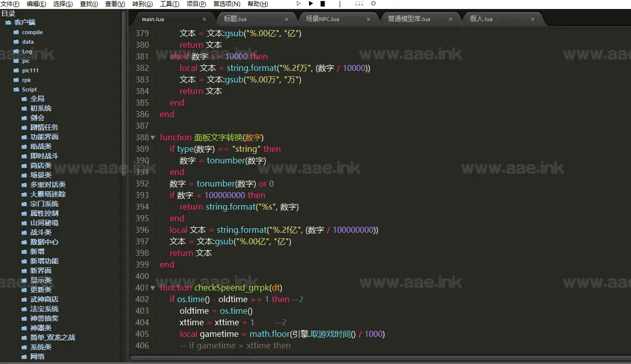Close the main.lua tab
The height and width of the screenshot is (364, 631).
pos(205,19)
